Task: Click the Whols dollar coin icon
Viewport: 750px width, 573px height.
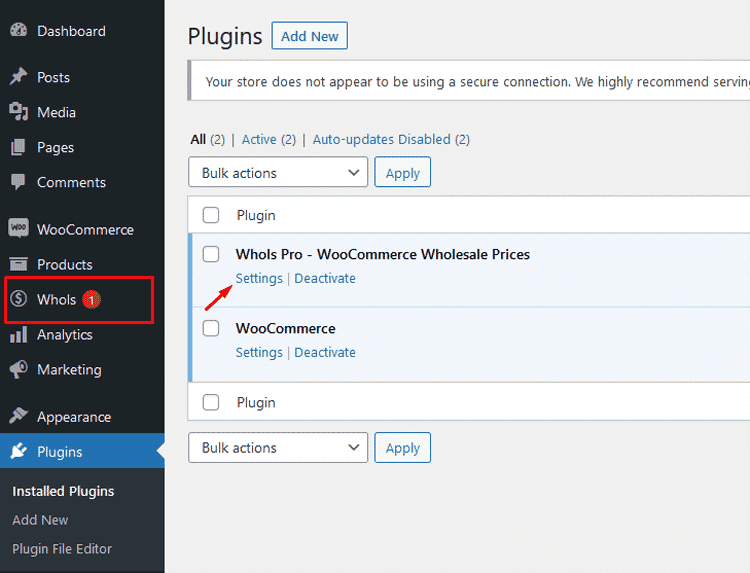Action: [x=19, y=299]
